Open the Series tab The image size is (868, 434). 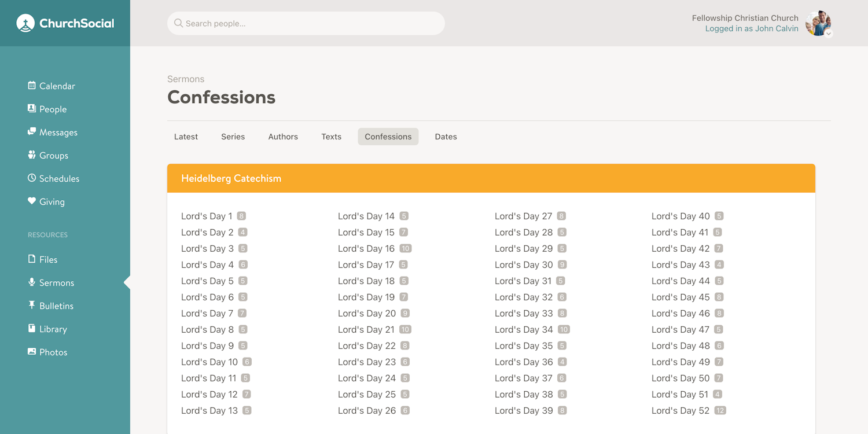(233, 137)
